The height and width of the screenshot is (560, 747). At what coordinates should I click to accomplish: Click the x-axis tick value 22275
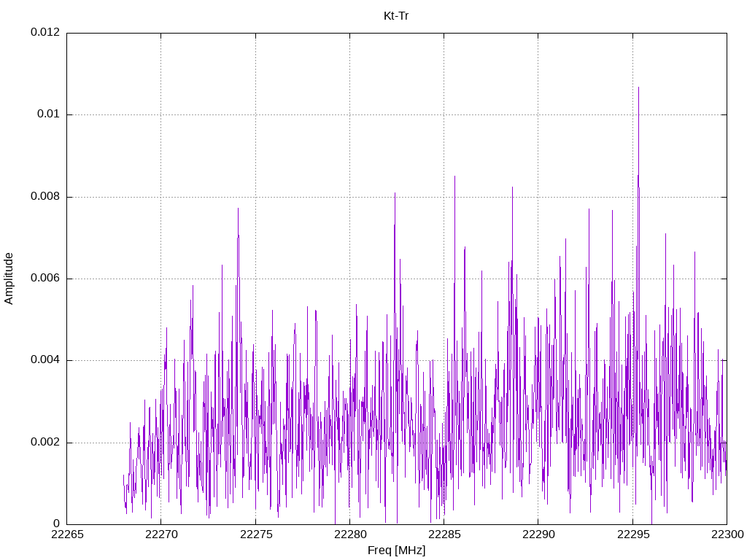pyautogui.click(x=256, y=534)
